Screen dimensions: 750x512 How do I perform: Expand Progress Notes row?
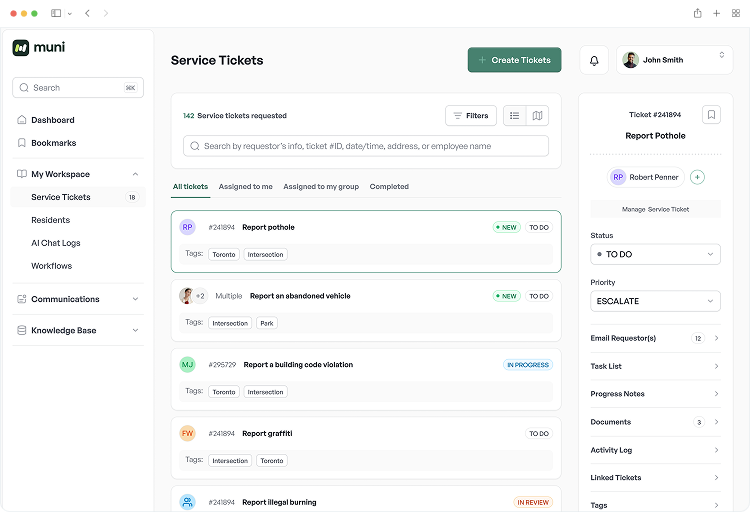click(655, 394)
